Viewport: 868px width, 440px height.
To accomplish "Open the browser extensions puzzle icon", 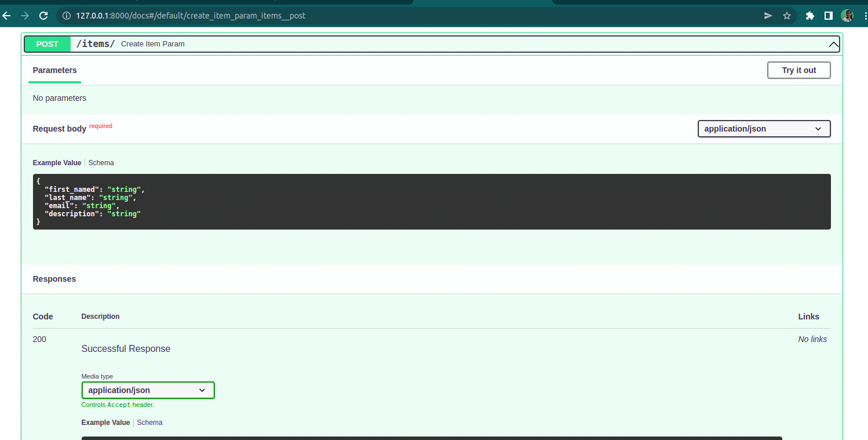I will 809,16.
